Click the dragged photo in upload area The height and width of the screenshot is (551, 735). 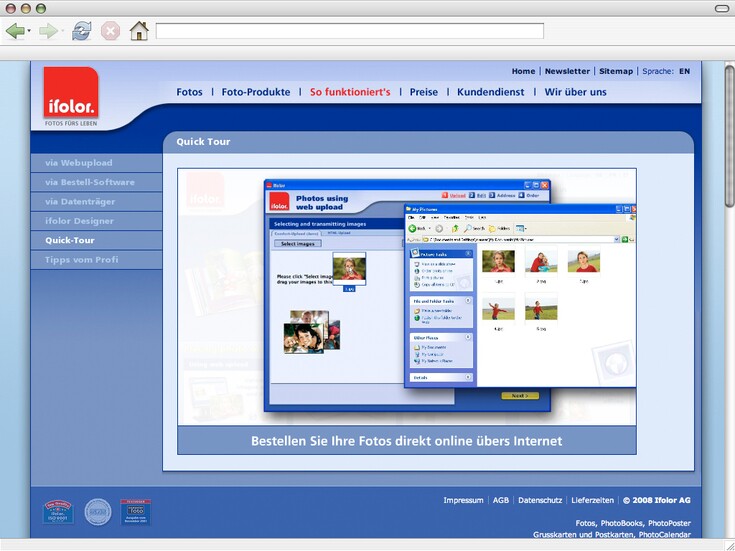point(349,269)
